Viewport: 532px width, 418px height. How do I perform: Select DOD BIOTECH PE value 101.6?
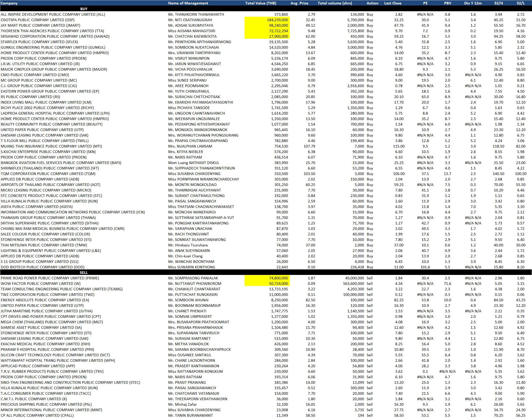425,267
